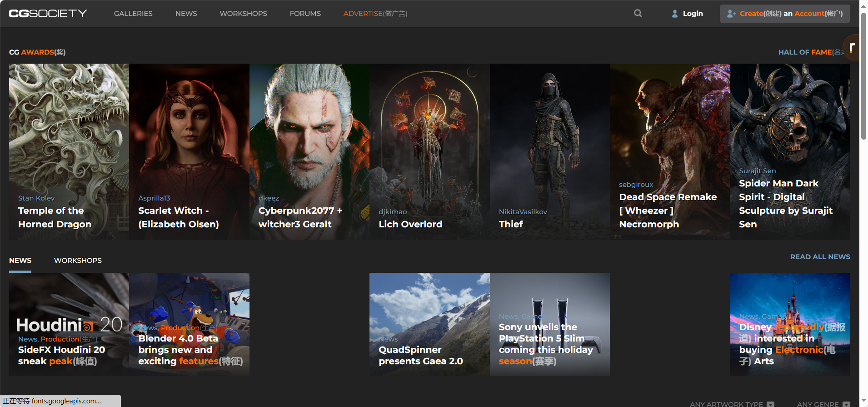Click READ ALL NEWS
This screenshot has height=407, width=868.
[820, 257]
